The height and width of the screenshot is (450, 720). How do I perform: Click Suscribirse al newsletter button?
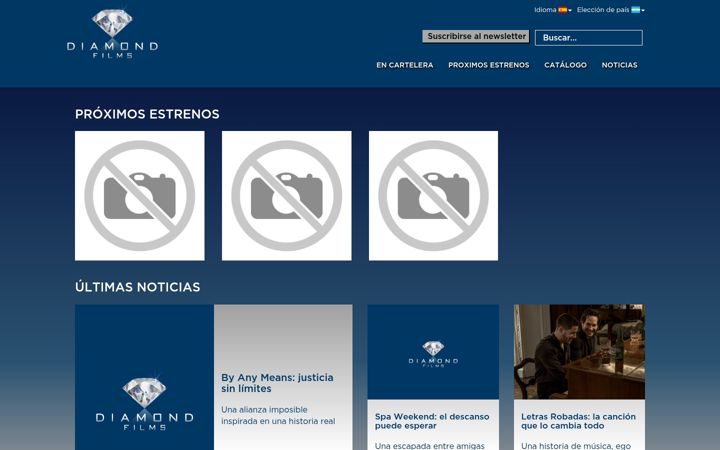point(476,36)
